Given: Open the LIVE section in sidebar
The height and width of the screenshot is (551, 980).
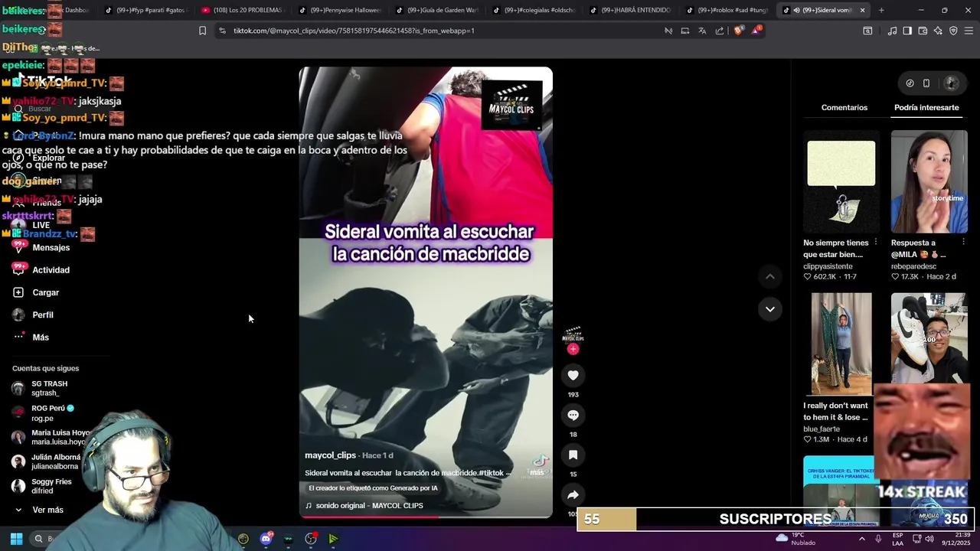Looking at the screenshot, I should (31, 225).
